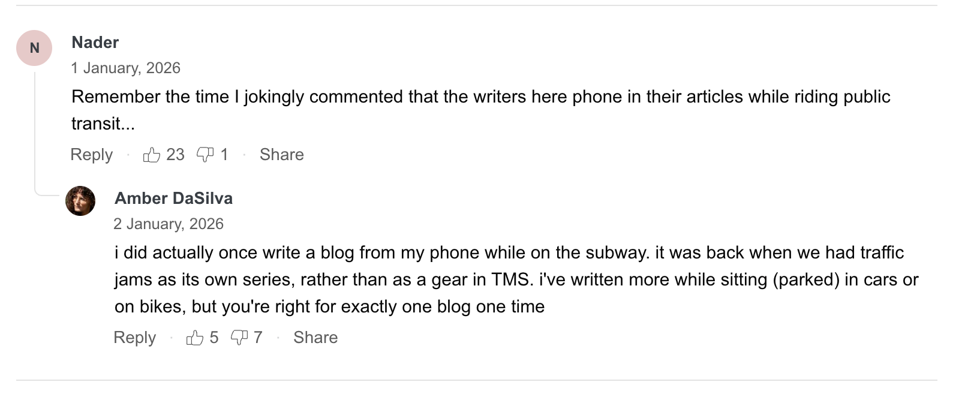This screenshot has height=394, width=980.
Task: Share Amber DaSilva's reply
Action: click(x=315, y=338)
